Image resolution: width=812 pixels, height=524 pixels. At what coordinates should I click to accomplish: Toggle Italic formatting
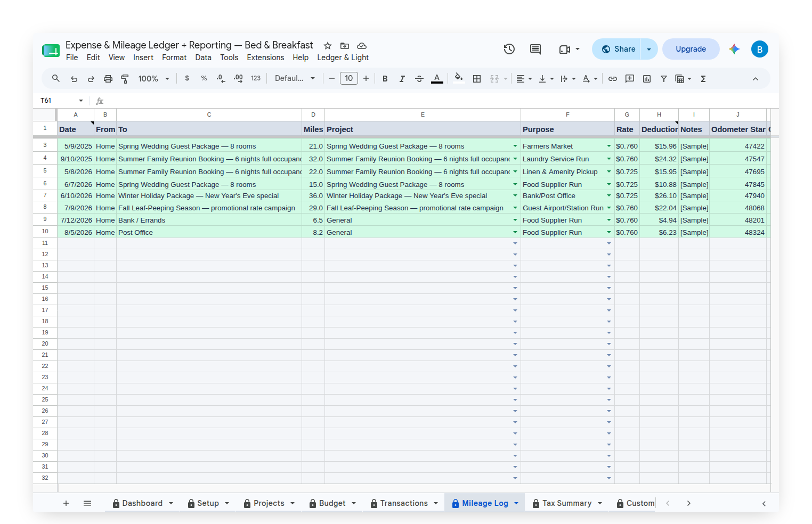point(402,79)
